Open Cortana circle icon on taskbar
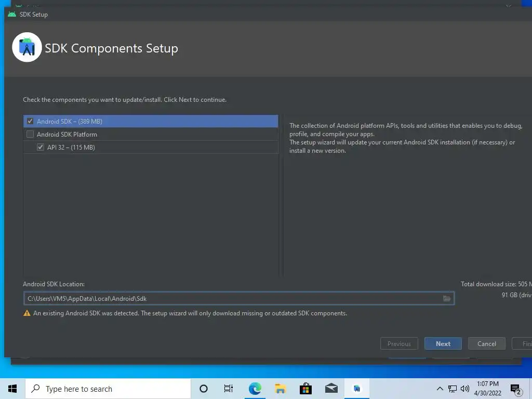The width and height of the screenshot is (532, 399). pyautogui.click(x=204, y=389)
